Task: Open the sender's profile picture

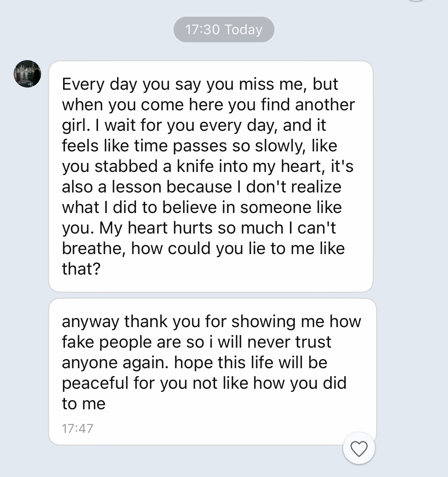Action: (27, 74)
